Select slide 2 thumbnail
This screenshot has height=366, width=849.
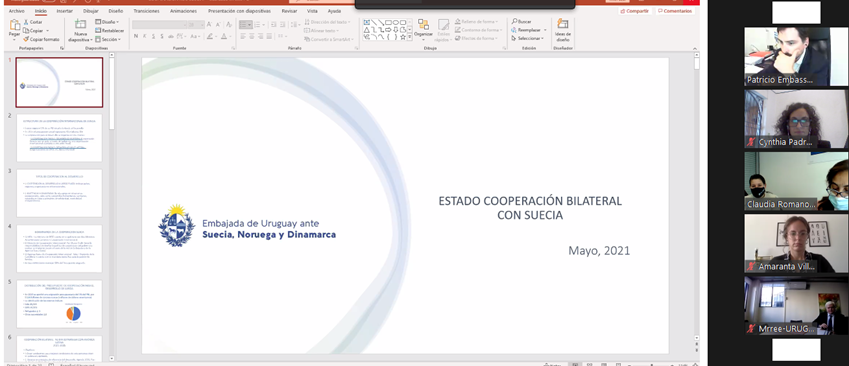coord(59,138)
